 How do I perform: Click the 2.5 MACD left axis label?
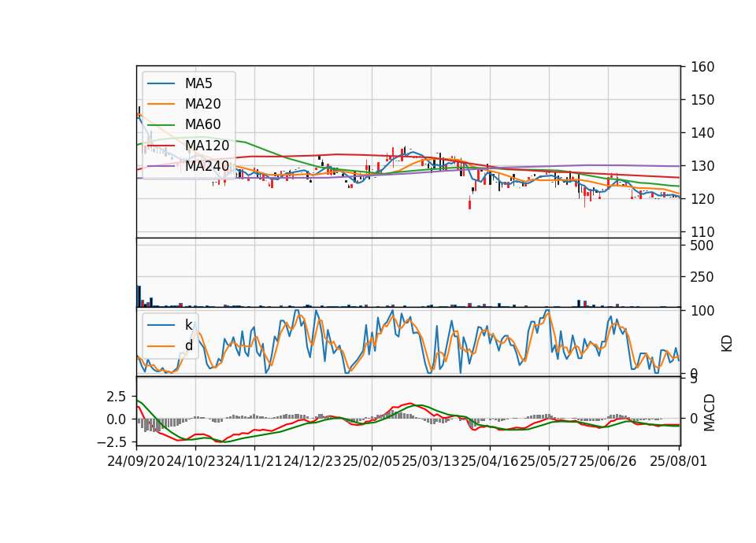tap(117, 397)
